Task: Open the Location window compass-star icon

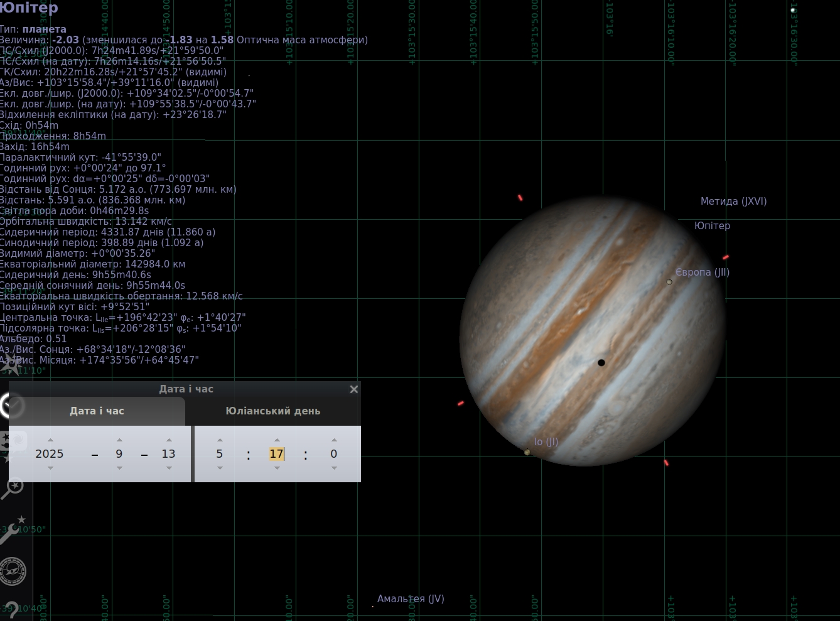Action: click(12, 365)
